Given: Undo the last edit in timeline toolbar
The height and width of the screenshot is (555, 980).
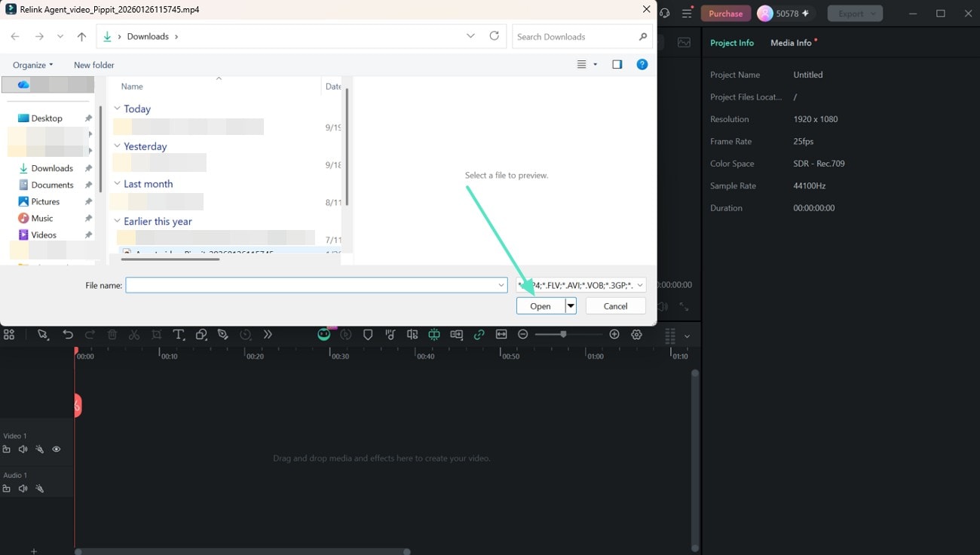Looking at the screenshot, I should [x=68, y=335].
